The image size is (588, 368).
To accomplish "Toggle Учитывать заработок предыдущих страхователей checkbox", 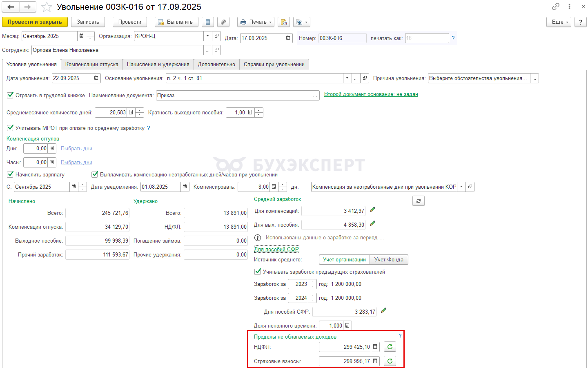I will 258,272.
